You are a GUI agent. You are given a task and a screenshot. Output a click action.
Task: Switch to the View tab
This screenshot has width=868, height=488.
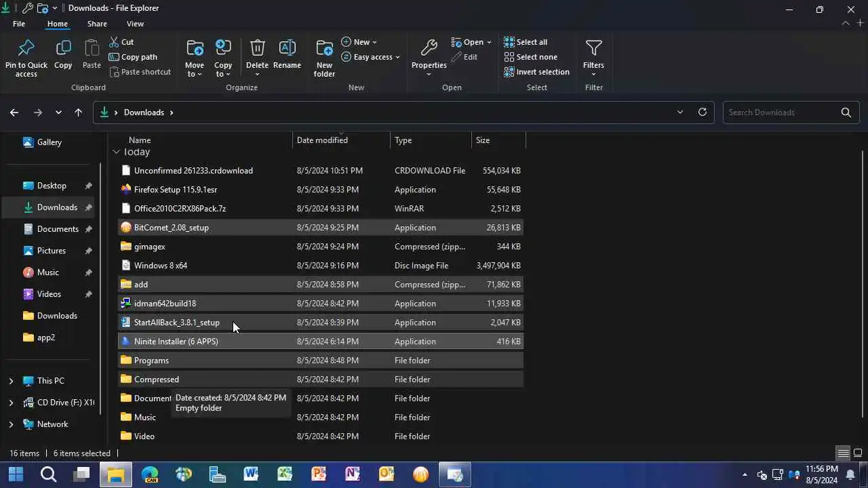point(135,24)
